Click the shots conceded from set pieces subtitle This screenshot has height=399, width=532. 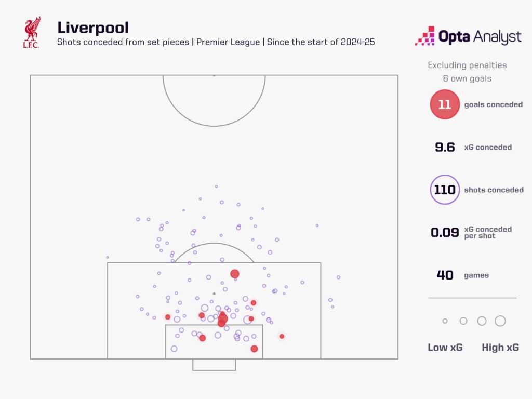coord(216,42)
